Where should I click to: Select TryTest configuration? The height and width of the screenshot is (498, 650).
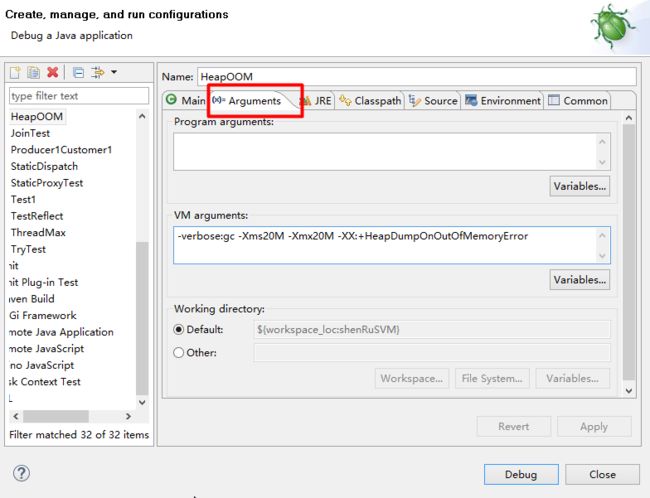pos(28,249)
